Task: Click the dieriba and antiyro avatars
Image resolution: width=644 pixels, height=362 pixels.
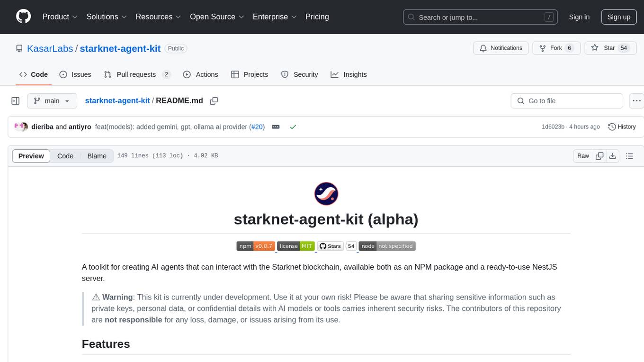Action: 21,127
